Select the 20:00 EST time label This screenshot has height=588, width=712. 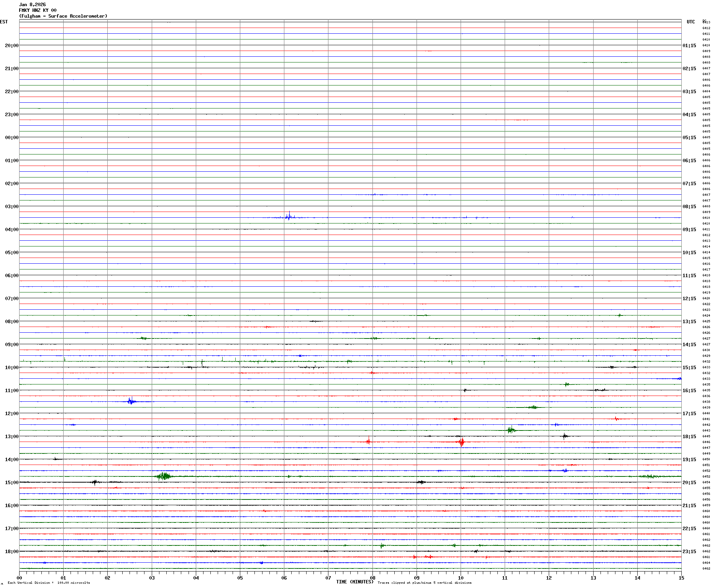coord(11,46)
